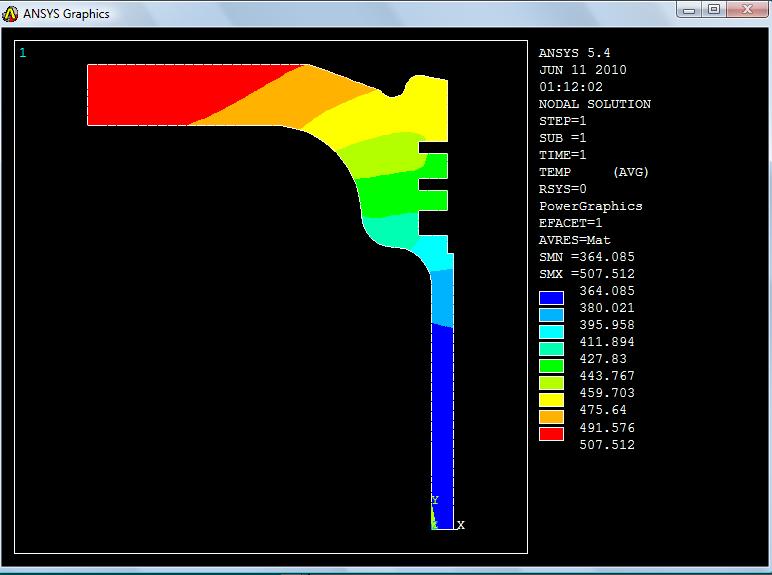Click the orange 475.64 legend swatch
The height and width of the screenshot is (575, 772).
tap(551, 417)
